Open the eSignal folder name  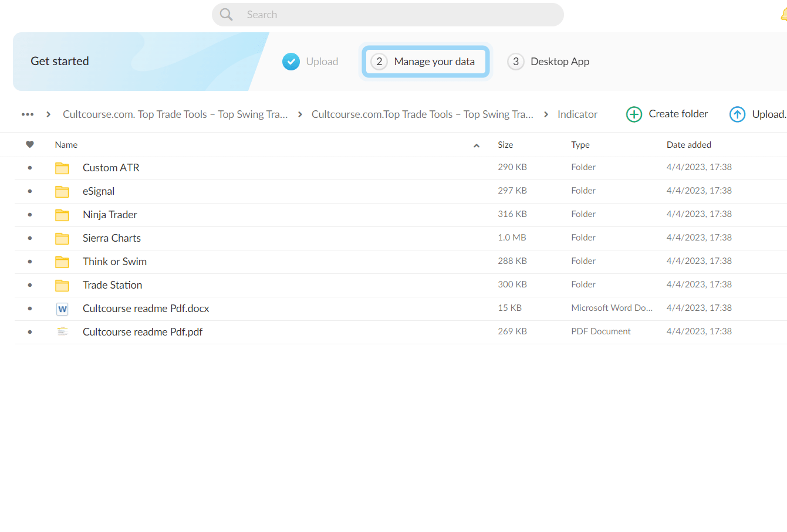click(99, 191)
